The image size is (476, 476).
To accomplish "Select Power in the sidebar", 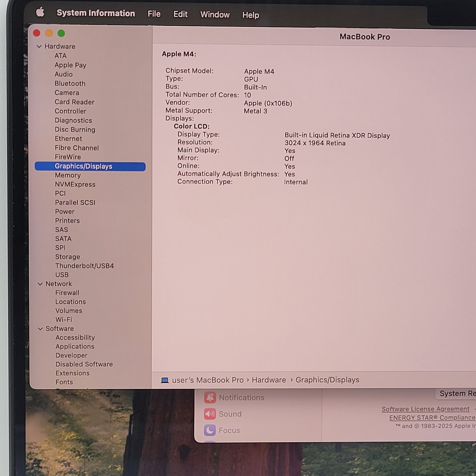I will tap(65, 211).
